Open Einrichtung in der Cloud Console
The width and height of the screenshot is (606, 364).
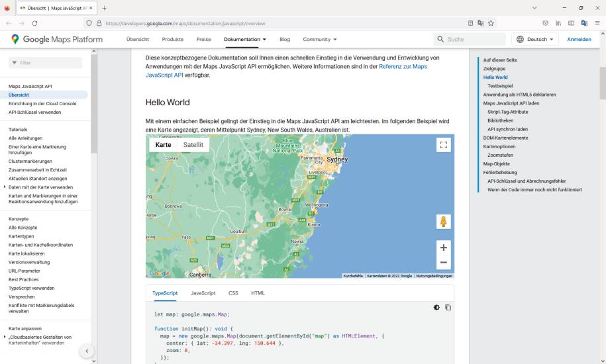[42, 103]
